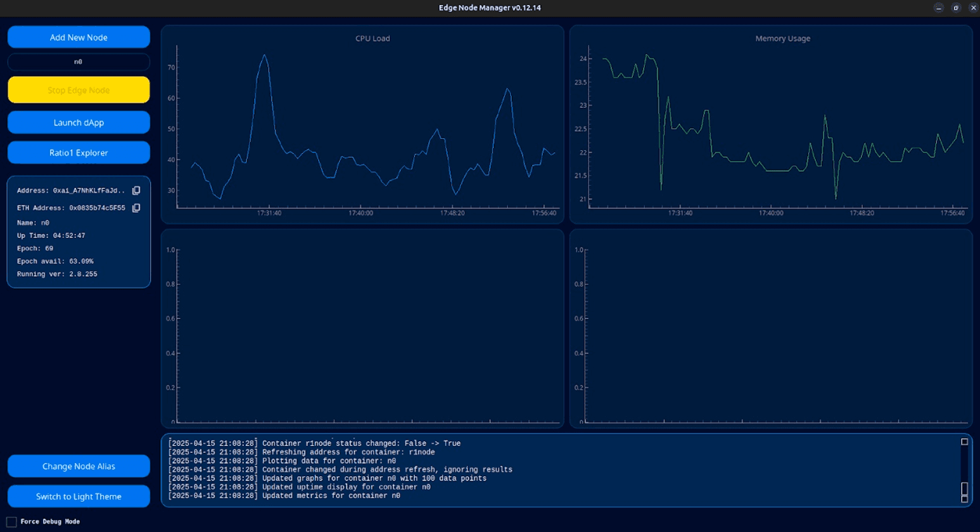Click log line 'Container changed during address refresh'
This screenshot has height=532, width=980.
[340, 469]
